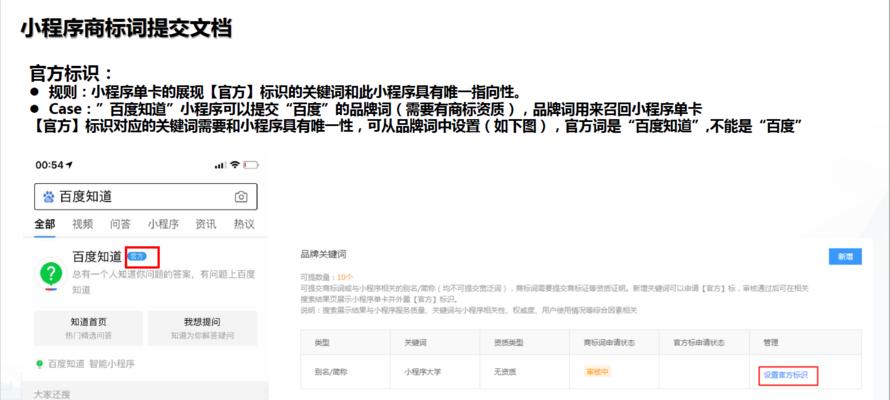Image resolution: width=890 pixels, height=400 pixels.
Task: Tap the blue 官方 badge beside 百度知道
Action: coord(137,256)
